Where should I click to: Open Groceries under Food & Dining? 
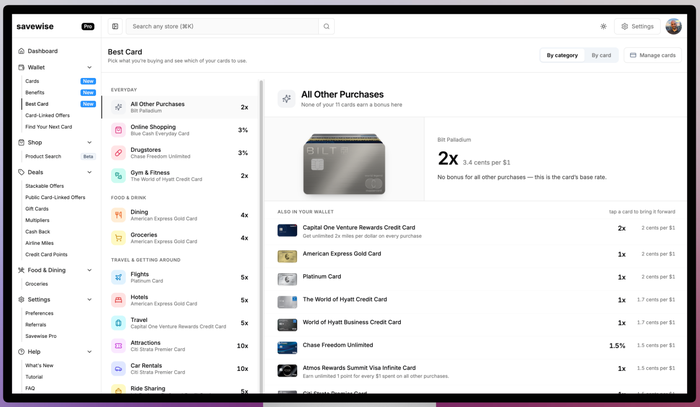point(36,284)
